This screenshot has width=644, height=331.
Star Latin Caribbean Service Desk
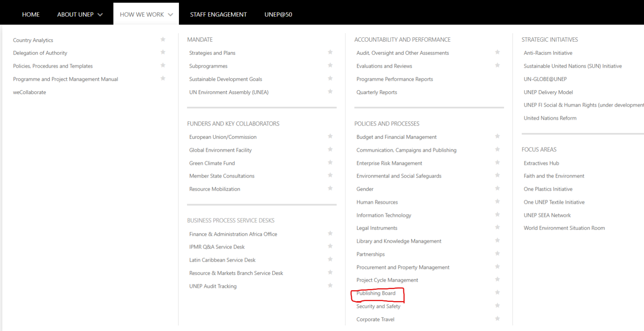[x=330, y=259]
